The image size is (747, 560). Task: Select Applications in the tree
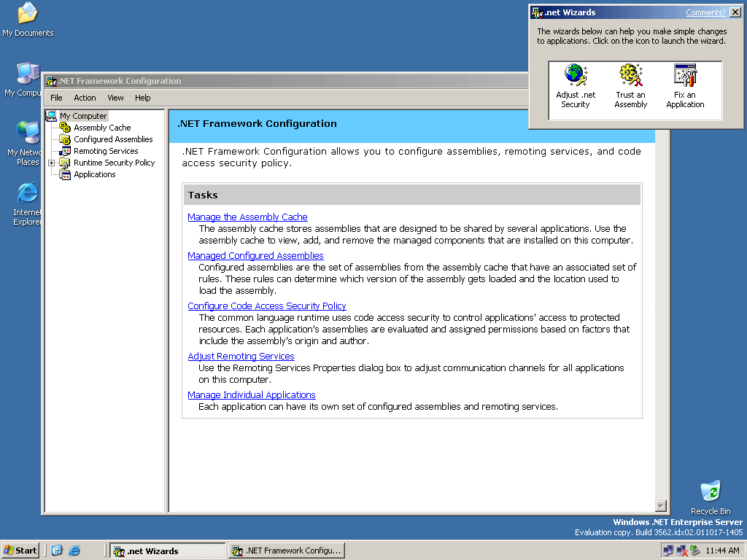click(95, 174)
